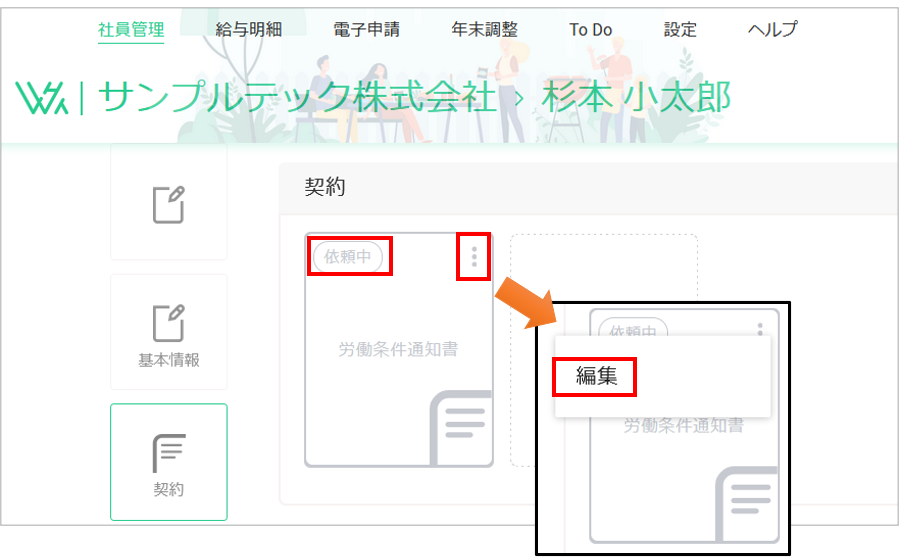
Task: Open the 電子申請 menu
Action: pos(367,29)
